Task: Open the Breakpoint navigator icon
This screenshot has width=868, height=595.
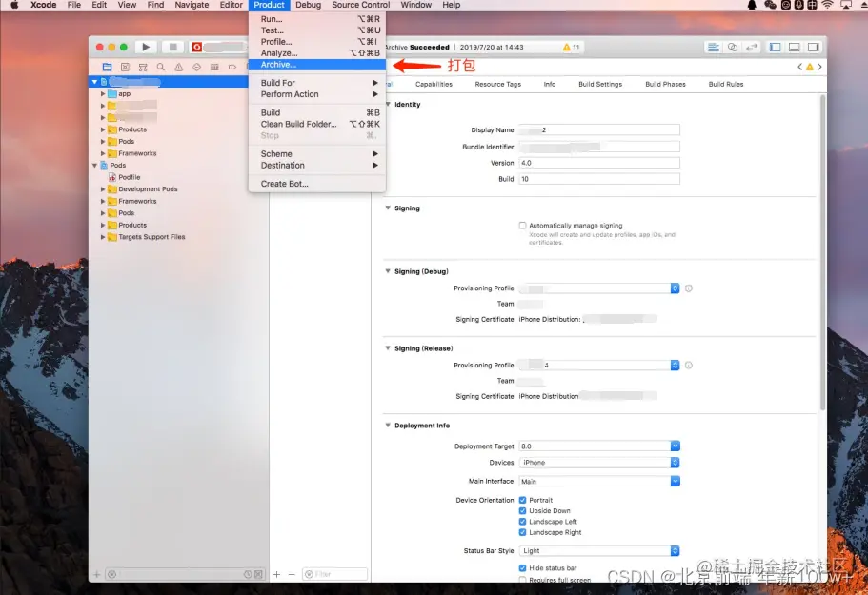Action: pos(232,67)
